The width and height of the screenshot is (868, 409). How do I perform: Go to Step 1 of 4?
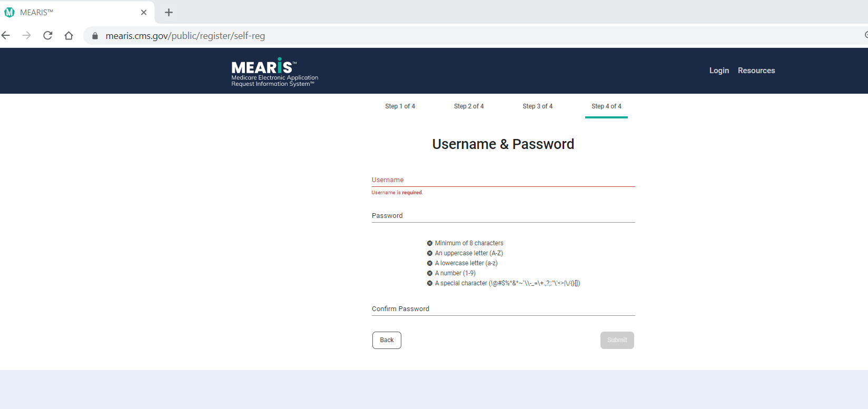click(x=400, y=106)
